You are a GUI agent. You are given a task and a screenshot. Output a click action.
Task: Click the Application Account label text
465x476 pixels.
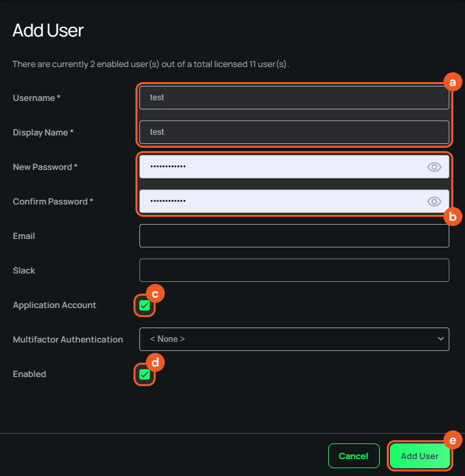[54, 305]
